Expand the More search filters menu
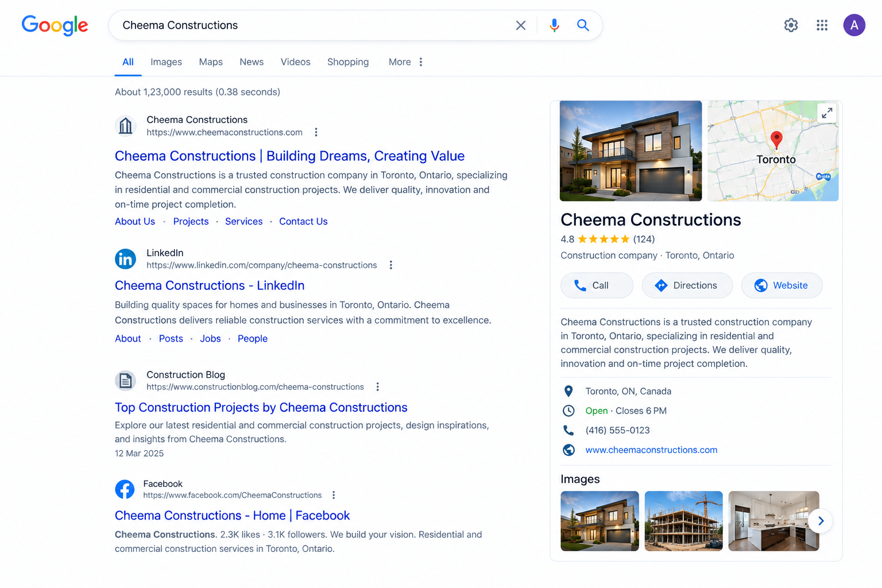Image resolution: width=882 pixels, height=588 pixels. (x=406, y=62)
